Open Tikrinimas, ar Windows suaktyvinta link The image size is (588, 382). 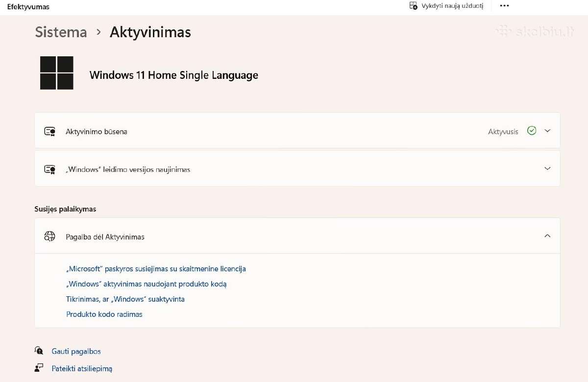click(125, 299)
